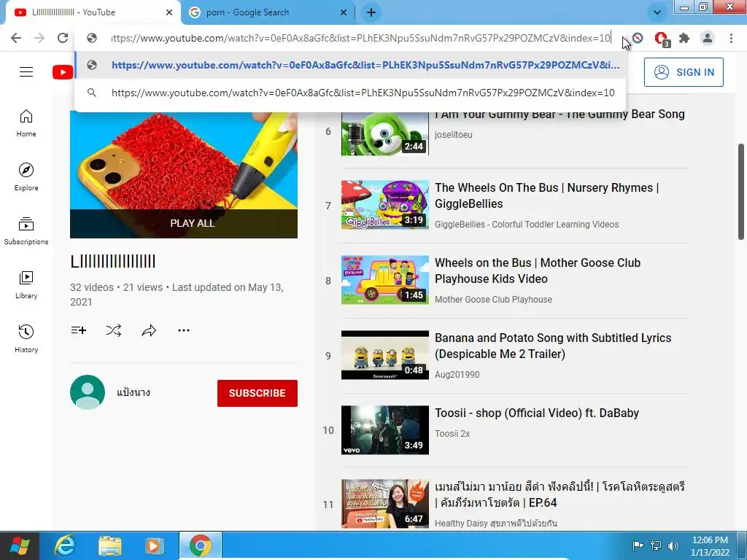Viewport: 747px width, 560px height.
Task: Open File Explorer from the taskbar
Action: tap(109, 545)
